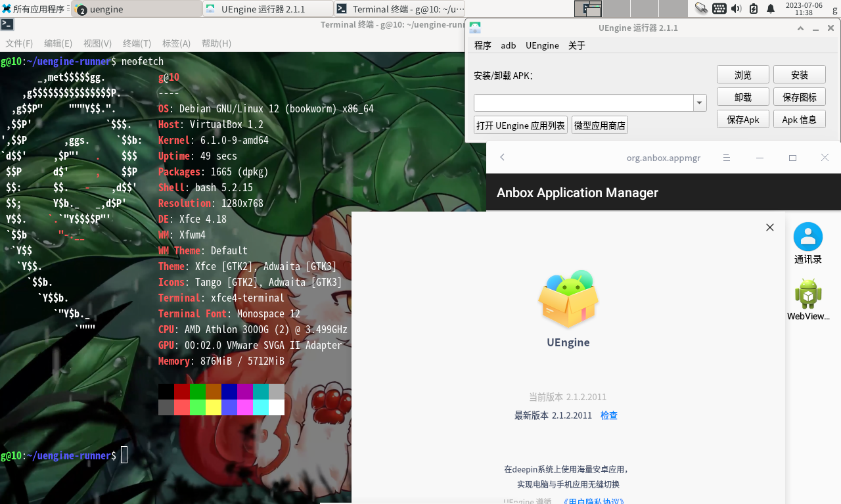Open the WebView app icon

808,300
